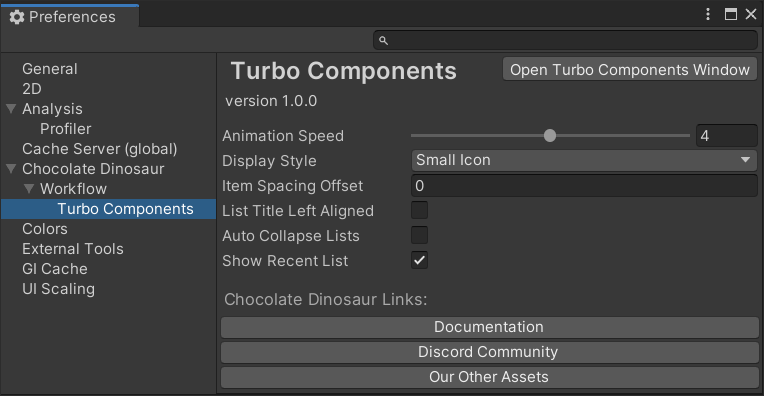Screen dimensions: 764x396
Task: Collapse the Chocolate Dinosaur section
Action: coord(11,169)
